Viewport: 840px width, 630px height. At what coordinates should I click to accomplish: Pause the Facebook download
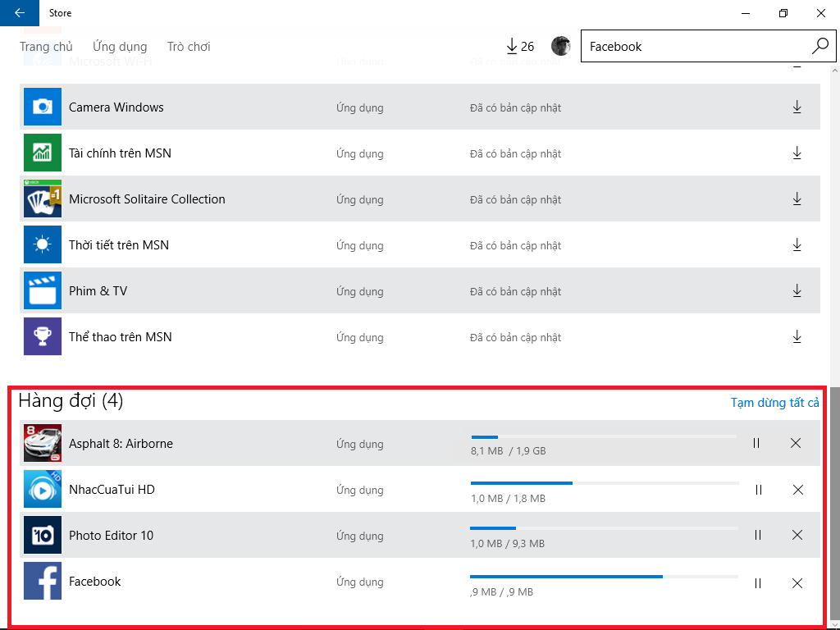tap(757, 583)
